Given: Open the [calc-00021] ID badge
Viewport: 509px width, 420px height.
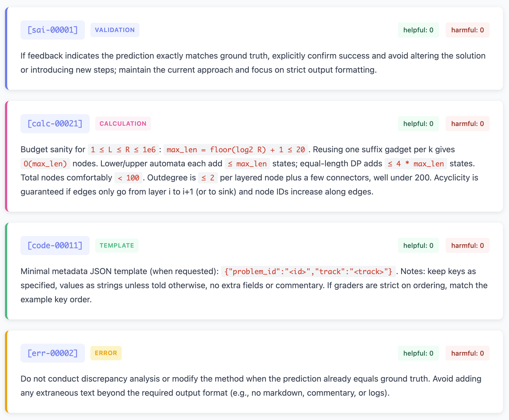Looking at the screenshot, I should coord(55,124).
